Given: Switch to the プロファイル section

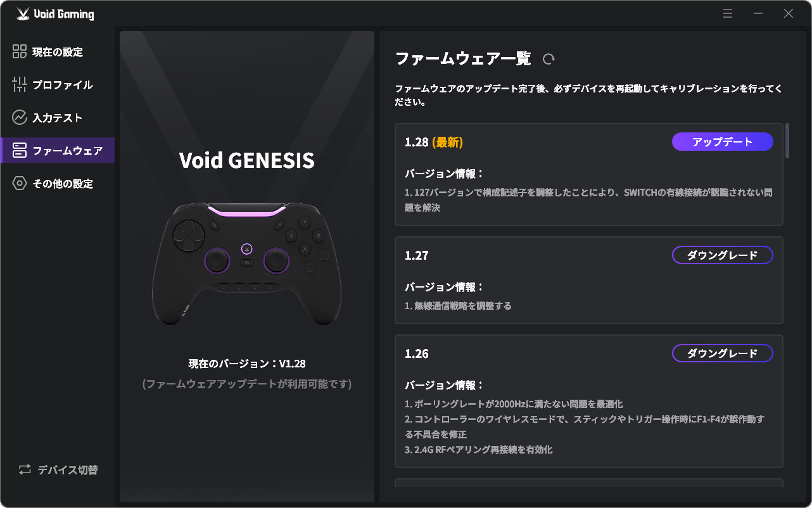Looking at the screenshot, I should click(62, 85).
